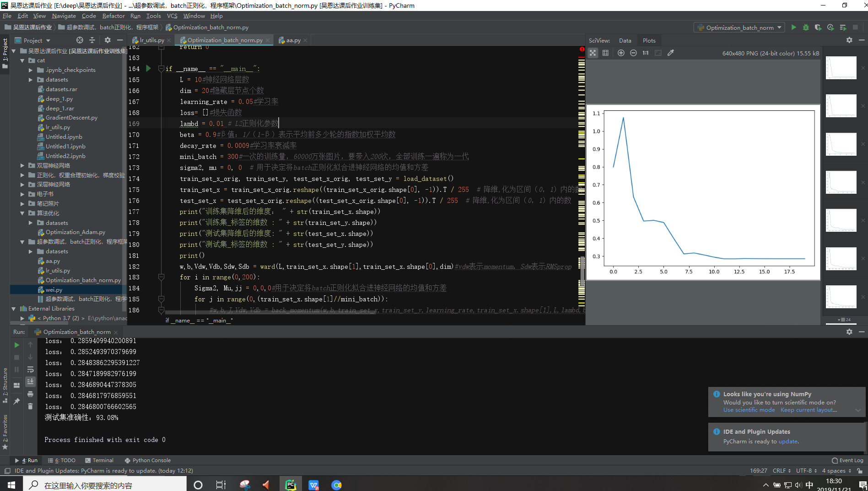The width and height of the screenshot is (868, 491).
Task: Run the Optimization_batch_norm configuration
Action: click(x=793, y=27)
